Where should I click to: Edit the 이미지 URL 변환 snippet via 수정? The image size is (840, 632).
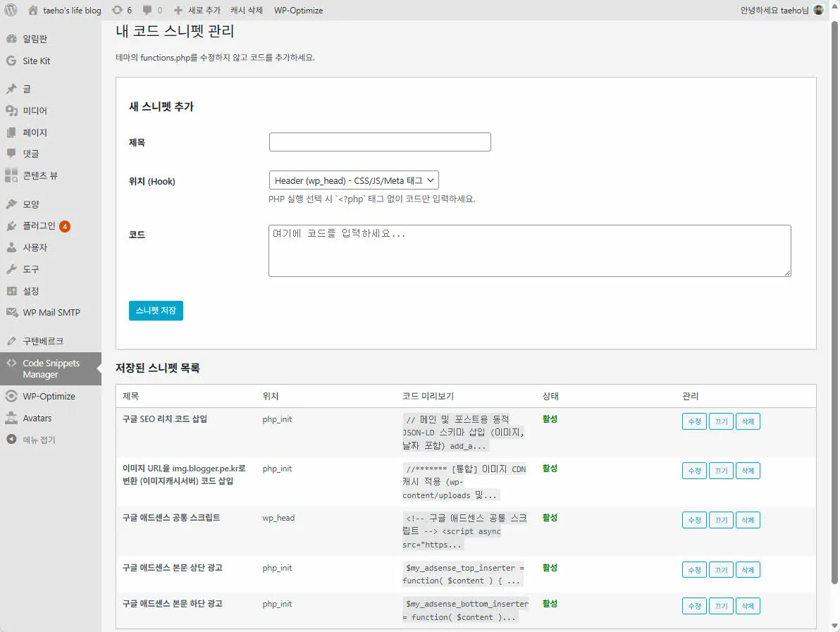coord(694,470)
